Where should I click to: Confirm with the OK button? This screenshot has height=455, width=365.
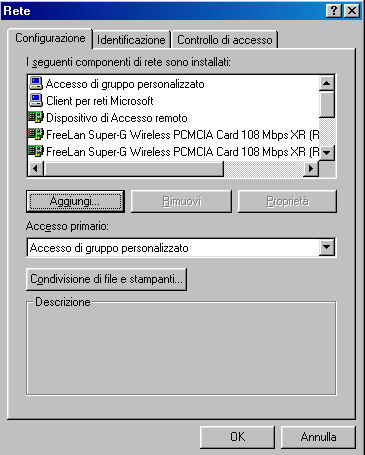[x=237, y=437]
